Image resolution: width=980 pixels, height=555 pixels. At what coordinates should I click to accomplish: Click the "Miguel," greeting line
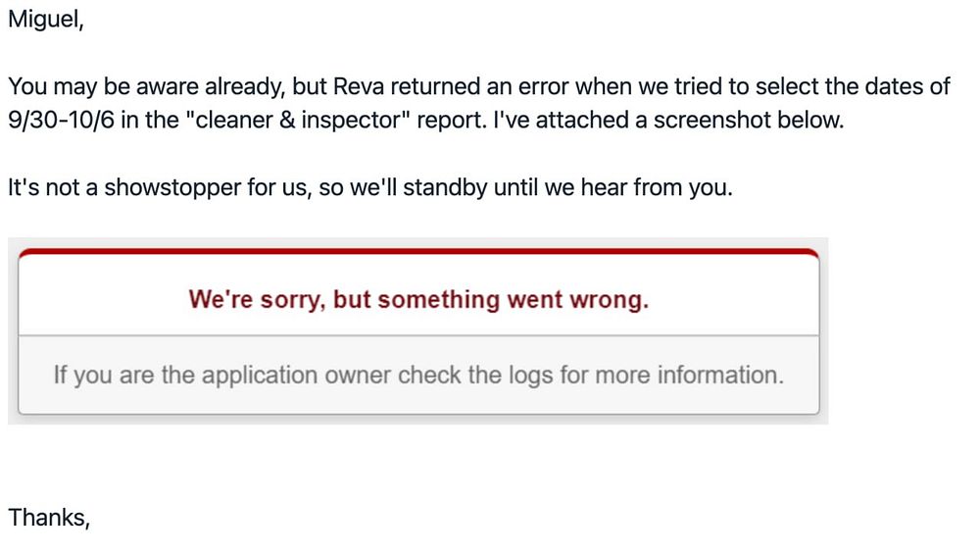click(x=46, y=20)
